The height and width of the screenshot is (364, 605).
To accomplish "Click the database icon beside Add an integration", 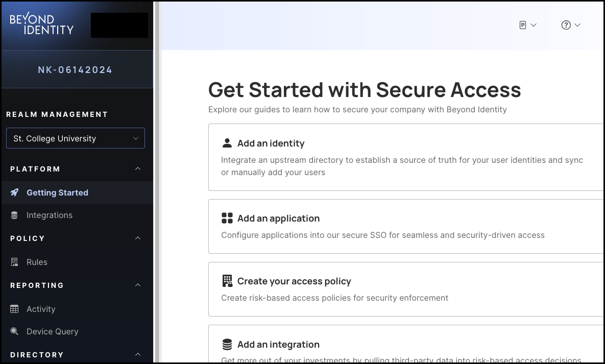I will (227, 344).
